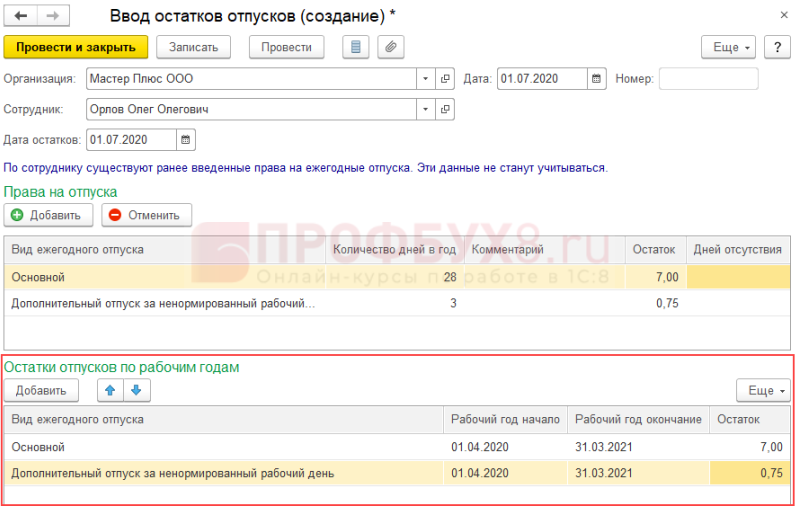Open the top Еще menu
The height and width of the screenshot is (506, 800).
[x=728, y=47]
